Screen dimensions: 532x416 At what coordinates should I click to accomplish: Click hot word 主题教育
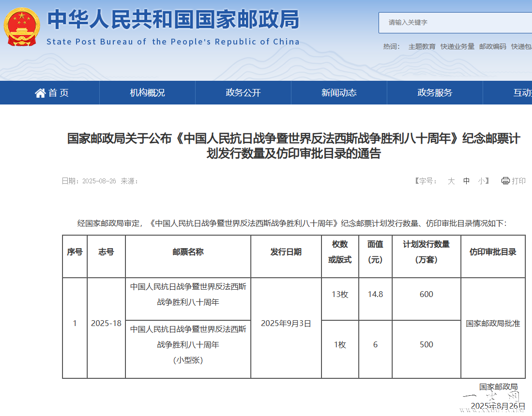422,46
